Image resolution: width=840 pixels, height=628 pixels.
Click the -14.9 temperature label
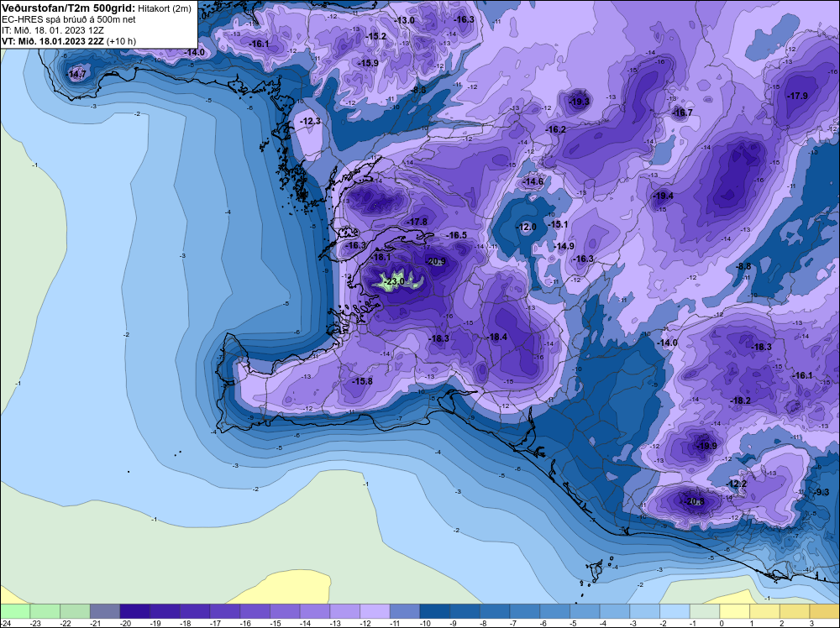(564, 246)
